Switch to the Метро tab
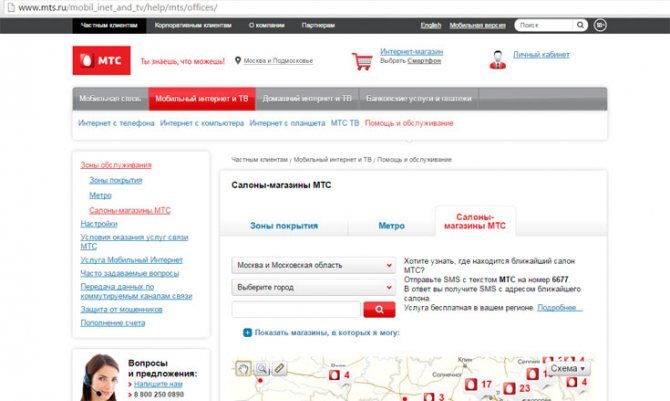 [391, 226]
